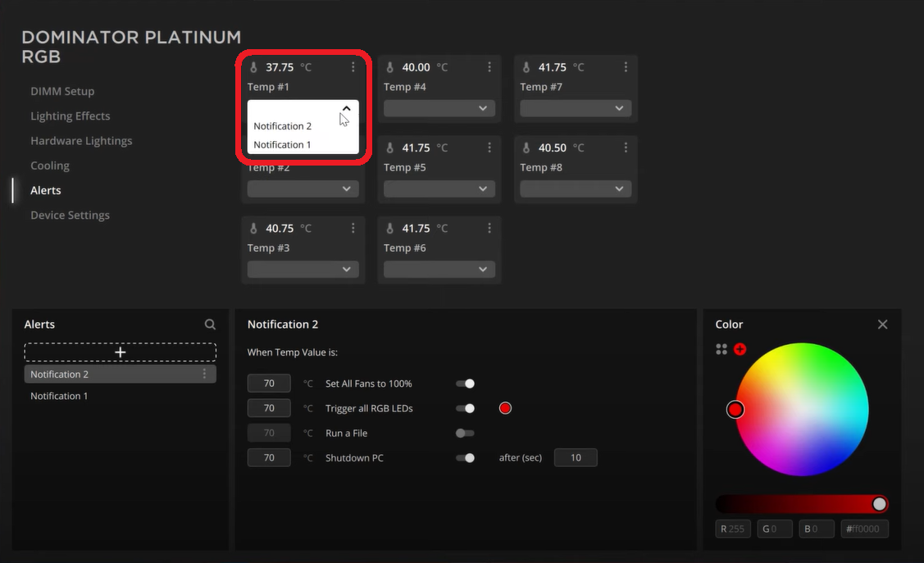The width and height of the screenshot is (924, 563).
Task: Go to Device Settings in sidebar
Action: click(x=70, y=215)
